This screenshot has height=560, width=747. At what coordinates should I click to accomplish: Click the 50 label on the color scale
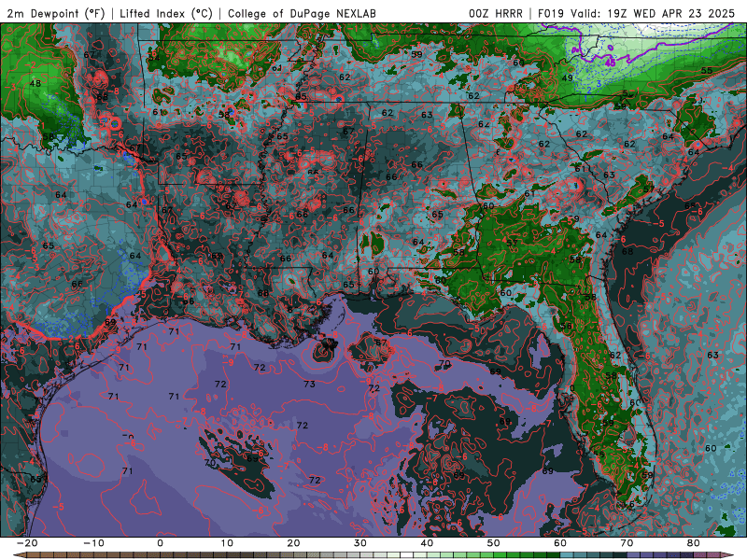point(494,543)
